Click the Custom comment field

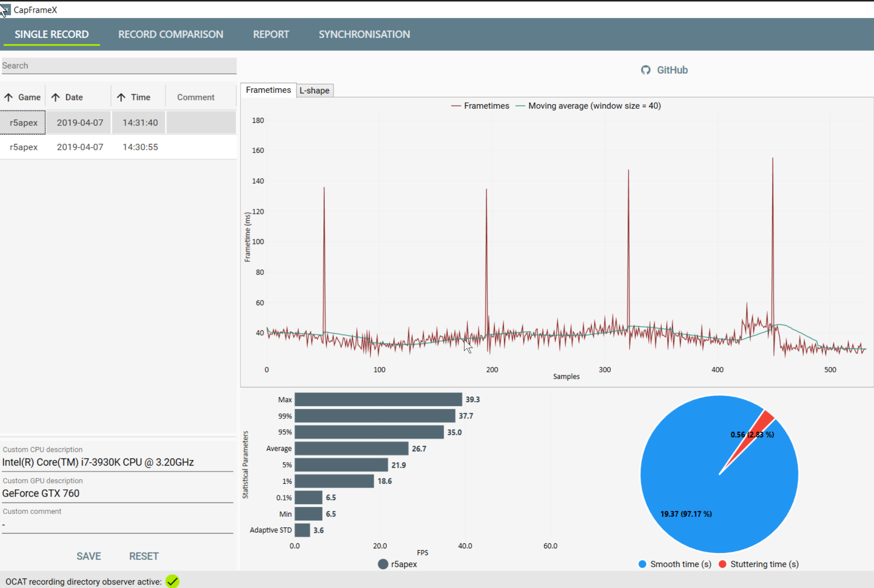click(x=118, y=524)
